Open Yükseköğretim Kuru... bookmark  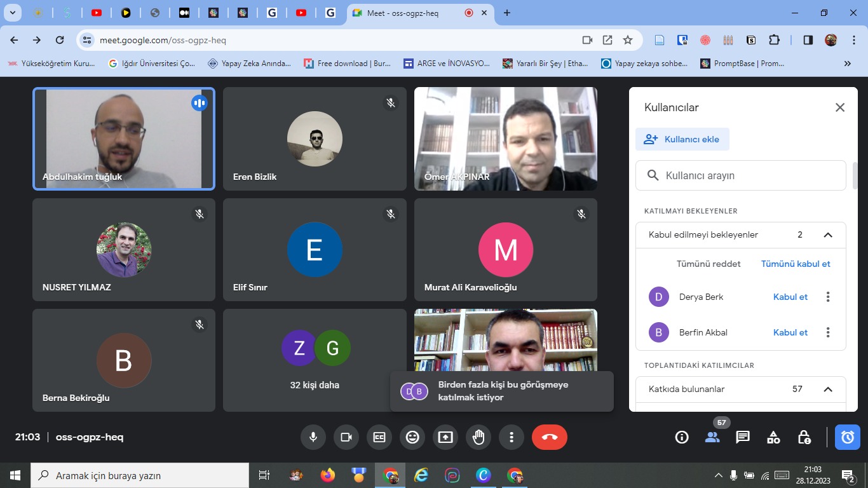coord(50,64)
